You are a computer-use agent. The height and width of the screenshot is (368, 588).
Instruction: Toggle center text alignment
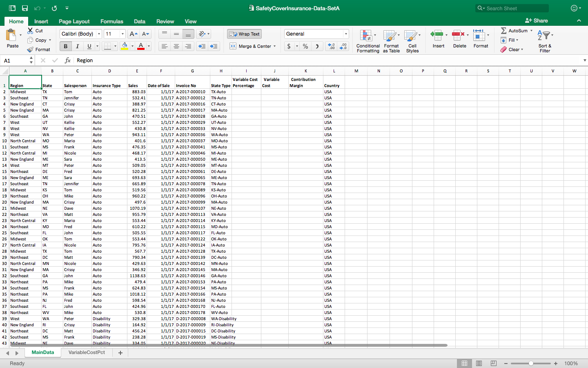click(x=176, y=46)
